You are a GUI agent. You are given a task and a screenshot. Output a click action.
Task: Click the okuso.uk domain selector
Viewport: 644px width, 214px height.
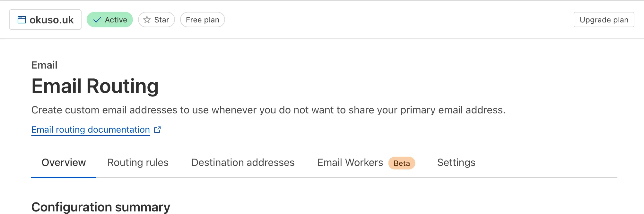(x=45, y=20)
